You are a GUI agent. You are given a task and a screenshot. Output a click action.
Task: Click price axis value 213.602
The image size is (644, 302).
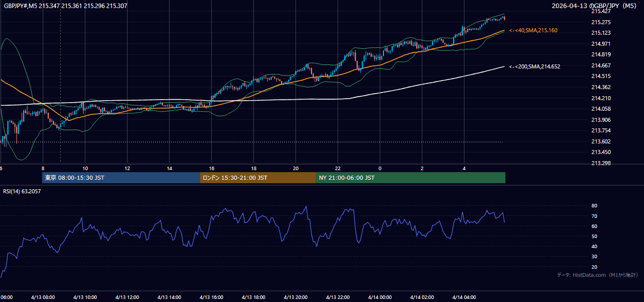[x=601, y=142]
